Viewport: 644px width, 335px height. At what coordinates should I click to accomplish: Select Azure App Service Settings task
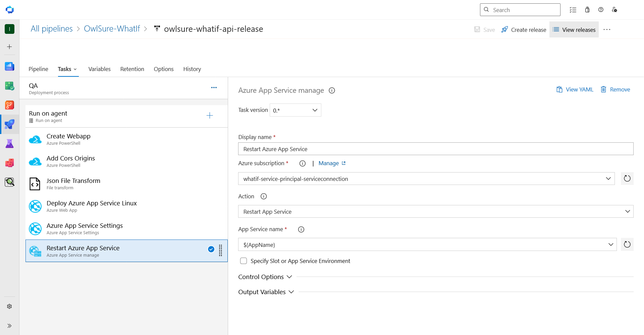(126, 229)
